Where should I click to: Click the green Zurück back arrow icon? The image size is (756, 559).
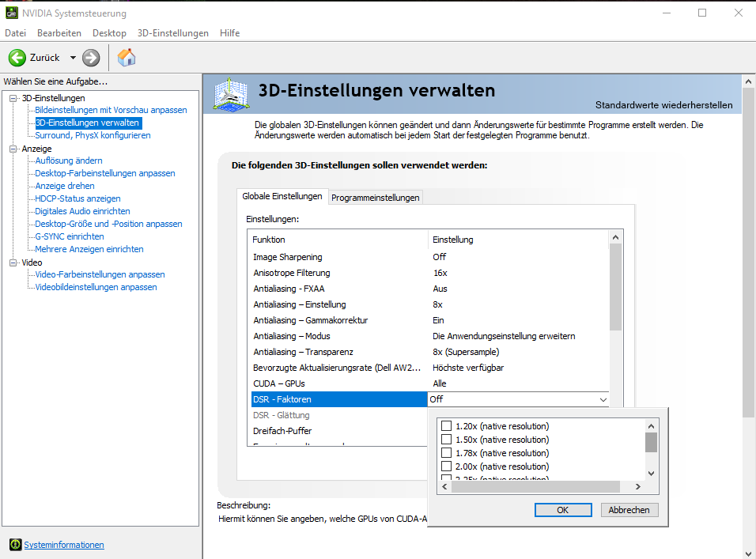click(x=17, y=58)
